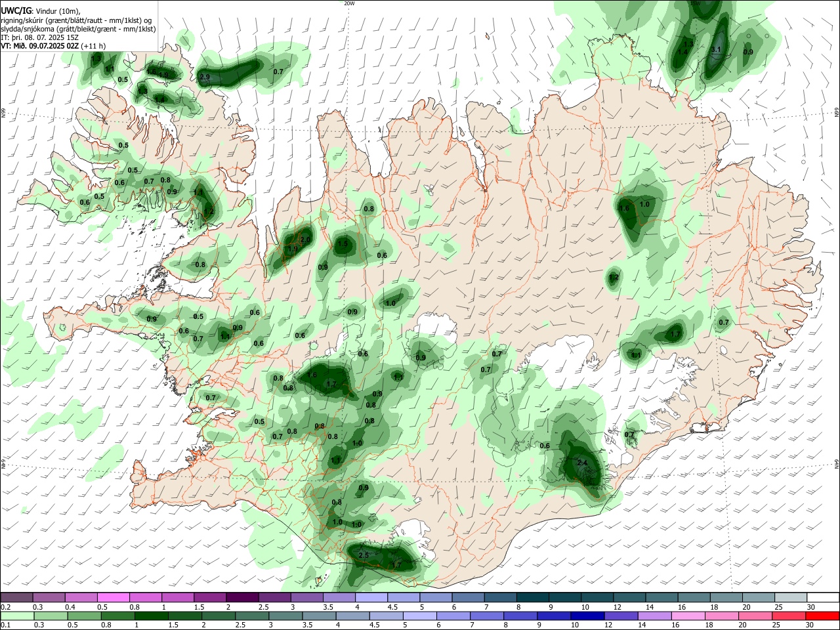This screenshot has height=630, width=840.
Task: Select the darkest purple swatch on the snow scale
Action: 242,598
